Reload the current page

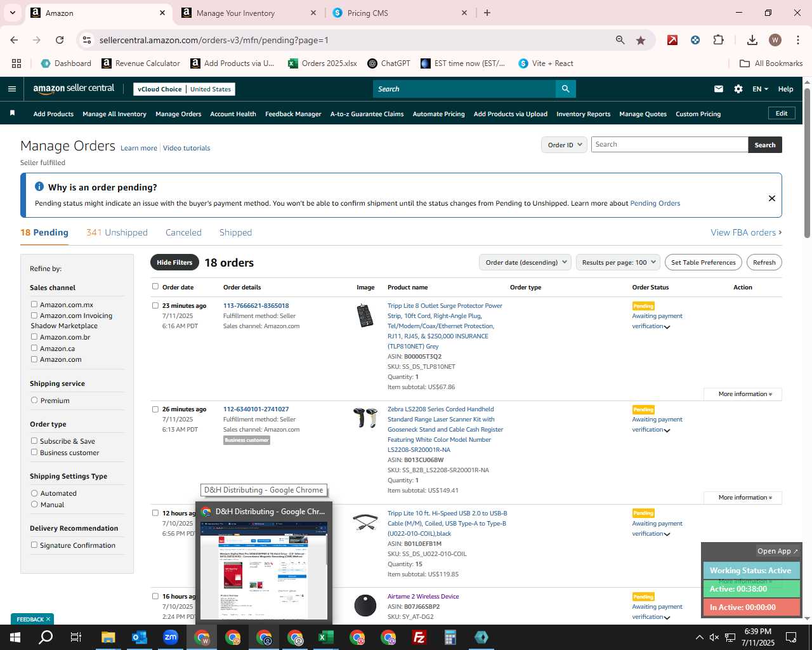click(60, 40)
